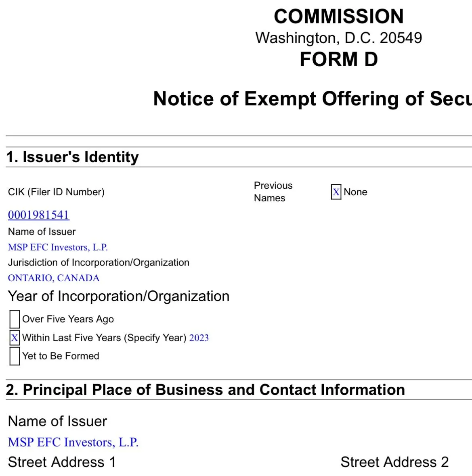Click the specified year 2023 value
472x476 pixels.
pos(199,338)
